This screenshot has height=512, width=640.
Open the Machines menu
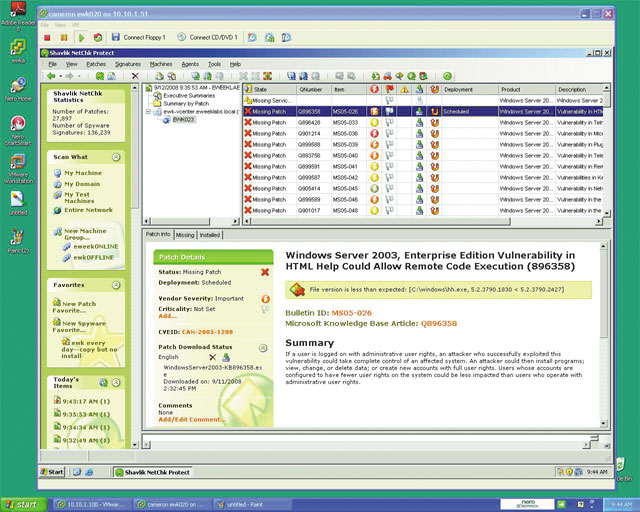point(161,64)
